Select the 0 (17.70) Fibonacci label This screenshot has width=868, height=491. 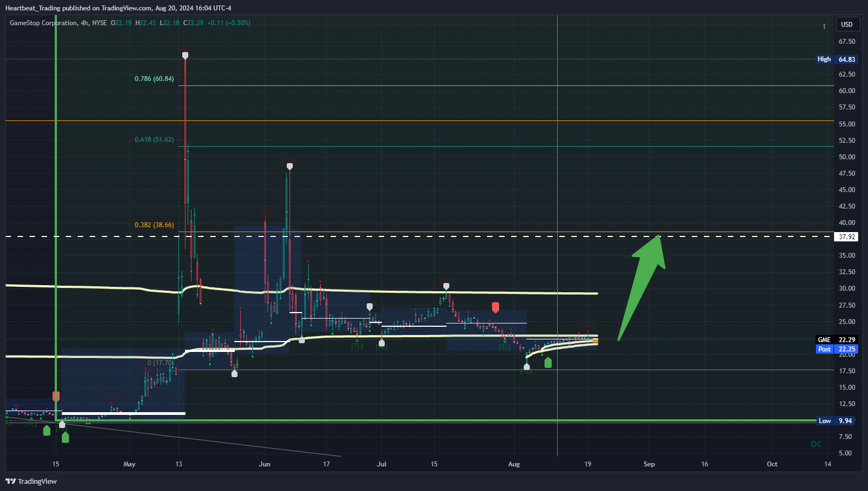(x=160, y=363)
